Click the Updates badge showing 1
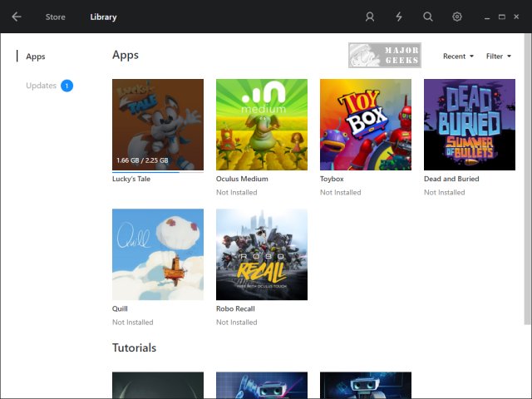The width and height of the screenshot is (532, 399). tap(66, 86)
